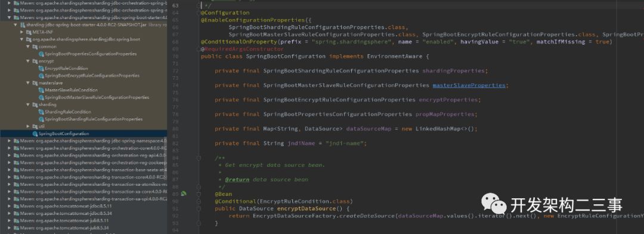Click the masterslave package folder icon
Screen dimensions: 644x234
35,83
